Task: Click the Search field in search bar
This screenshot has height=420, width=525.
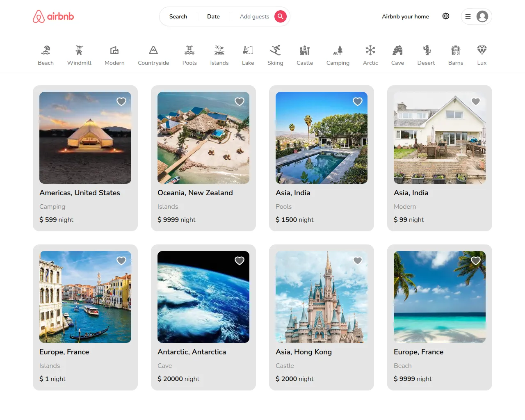Action: [178, 16]
